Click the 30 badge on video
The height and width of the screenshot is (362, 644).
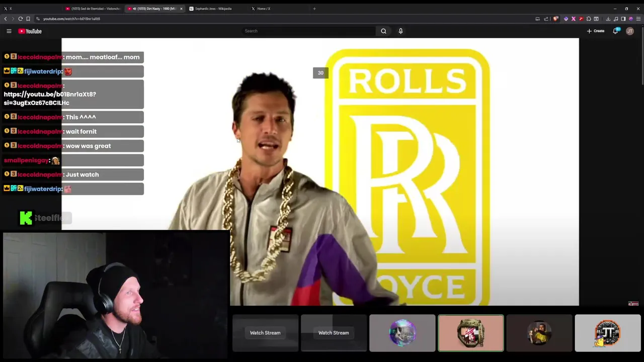point(320,73)
